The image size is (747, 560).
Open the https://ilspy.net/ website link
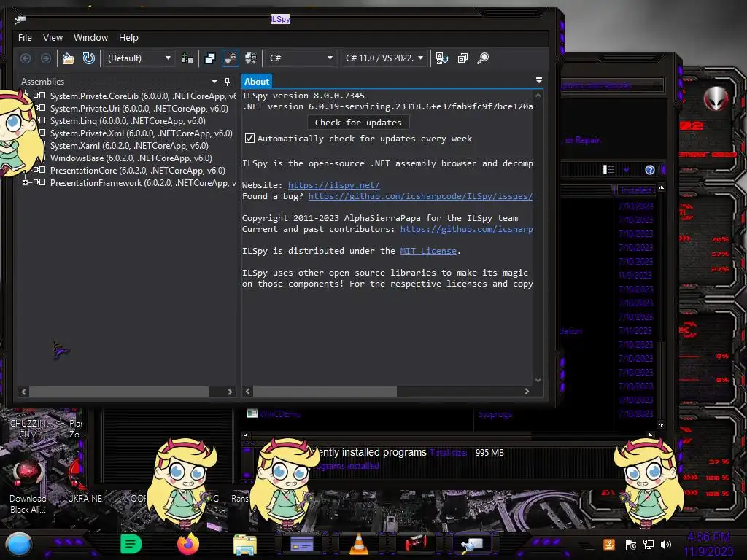[334, 185]
